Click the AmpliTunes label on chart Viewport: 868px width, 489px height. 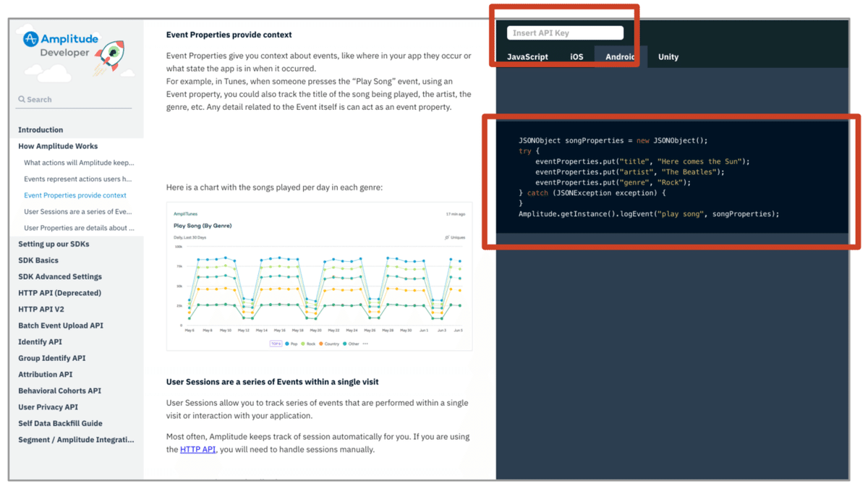coord(185,214)
